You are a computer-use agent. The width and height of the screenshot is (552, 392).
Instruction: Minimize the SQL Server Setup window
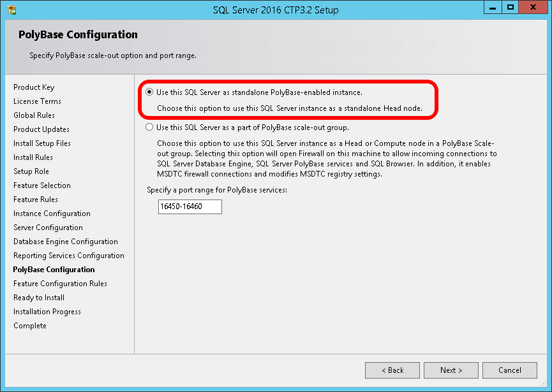[493, 8]
